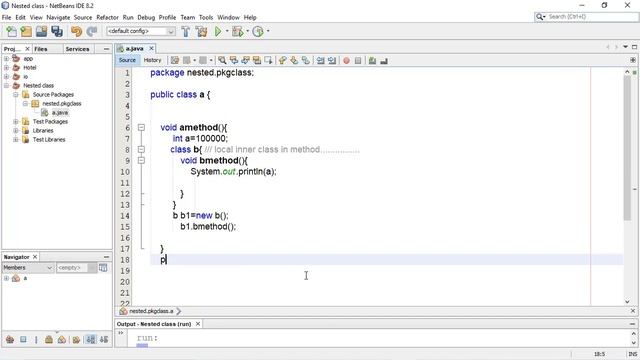This screenshot has height=360, width=640.
Task: Click the Find Selection magnifier icon
Action: tap(222, 60)
